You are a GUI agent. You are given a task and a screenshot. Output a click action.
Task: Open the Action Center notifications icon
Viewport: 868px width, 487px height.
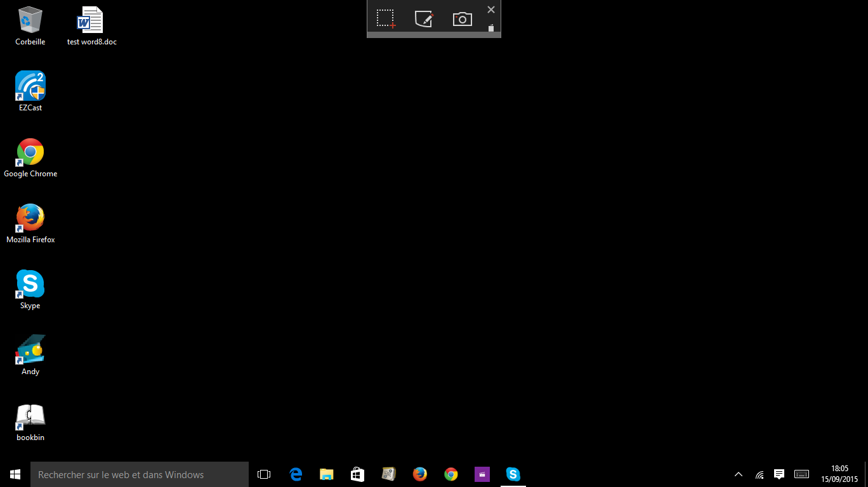pyautogui.click(x=780, y=474)
